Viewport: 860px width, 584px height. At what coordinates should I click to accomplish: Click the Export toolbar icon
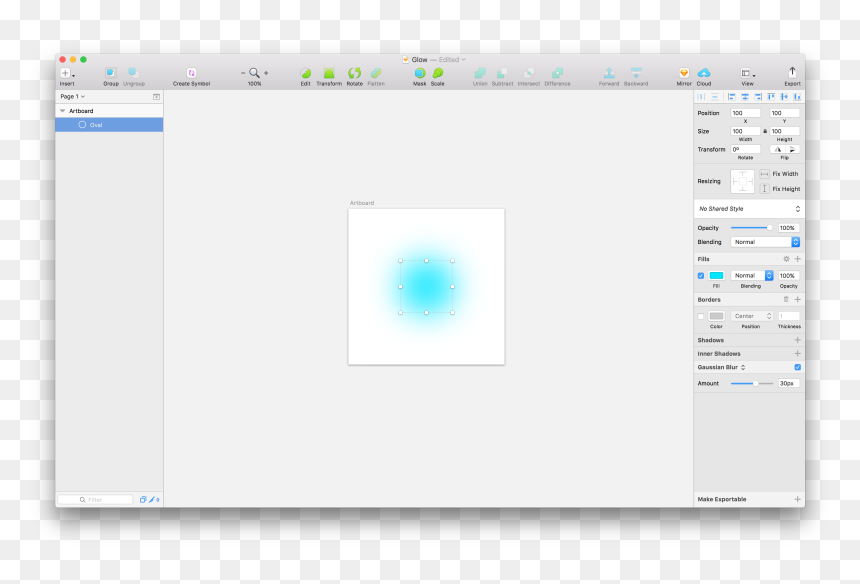792,72
